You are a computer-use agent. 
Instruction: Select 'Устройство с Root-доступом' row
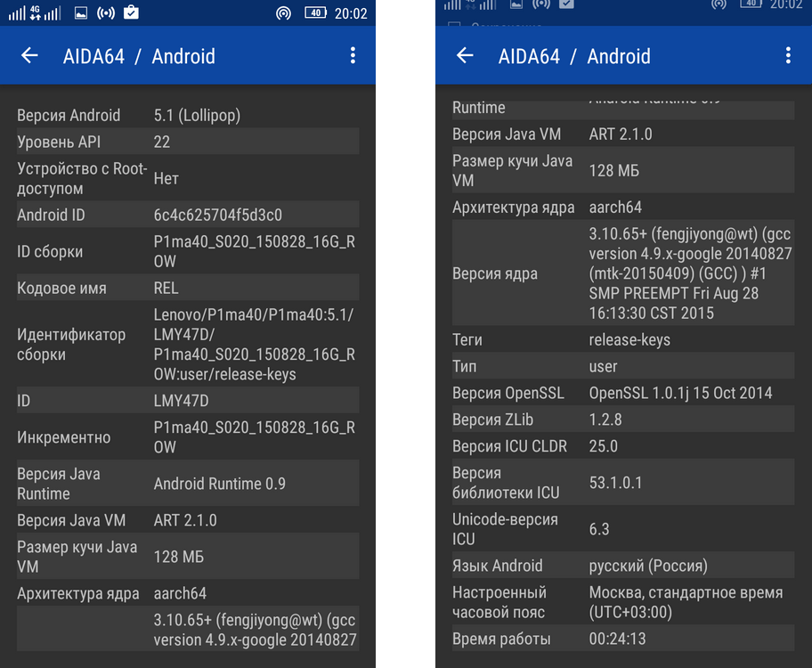point(188,178)
